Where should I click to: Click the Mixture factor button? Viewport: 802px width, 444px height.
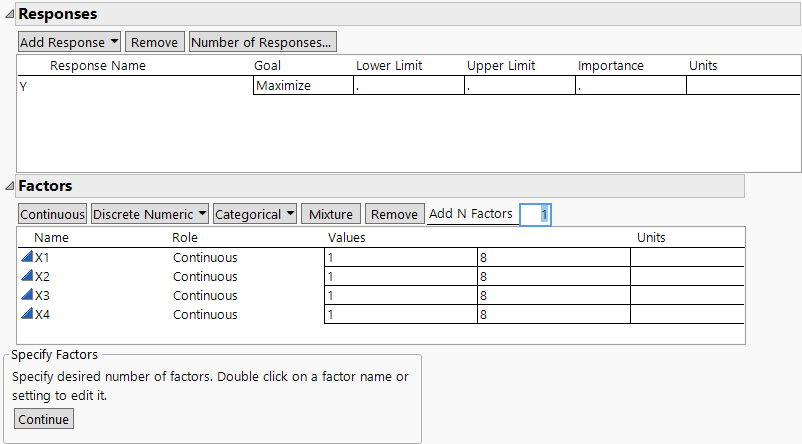331,214
